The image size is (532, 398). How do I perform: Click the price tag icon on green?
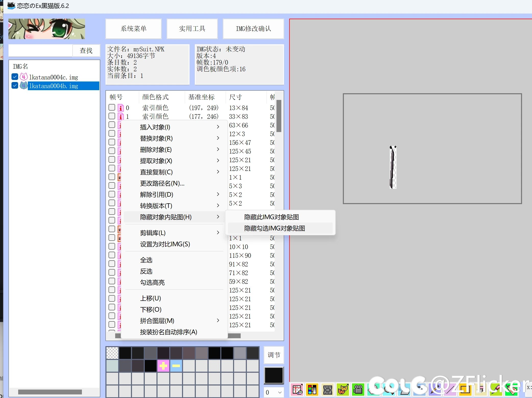(511, 390)
